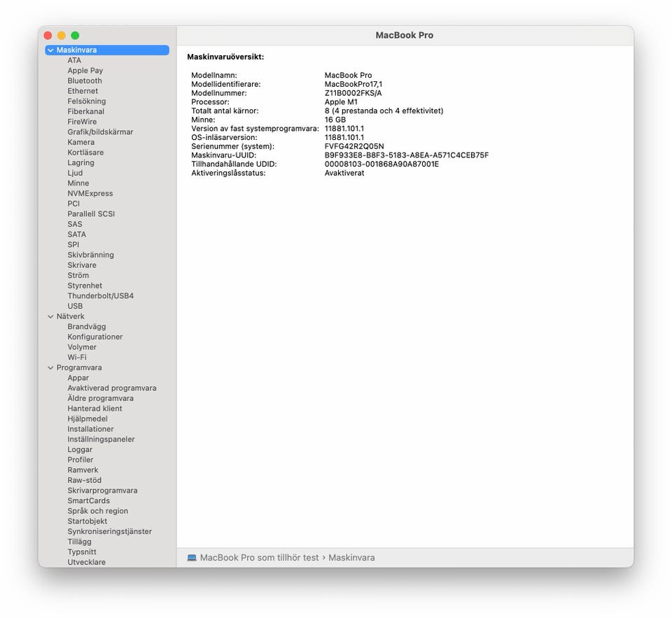
Task: Open Thunderbolt/USB4 entry
Action: [x=100, y=296]
